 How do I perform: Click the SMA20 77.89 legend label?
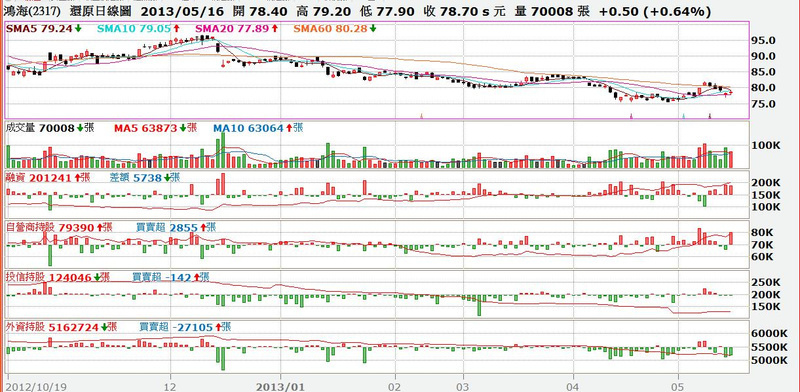pyautogui.click(x=236, y=29)
